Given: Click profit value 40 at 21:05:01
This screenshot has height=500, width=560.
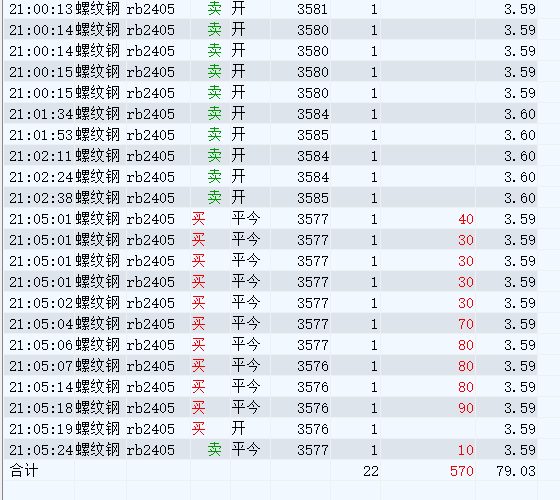Looking at the screenshot, I should click(x=466, y=219).
